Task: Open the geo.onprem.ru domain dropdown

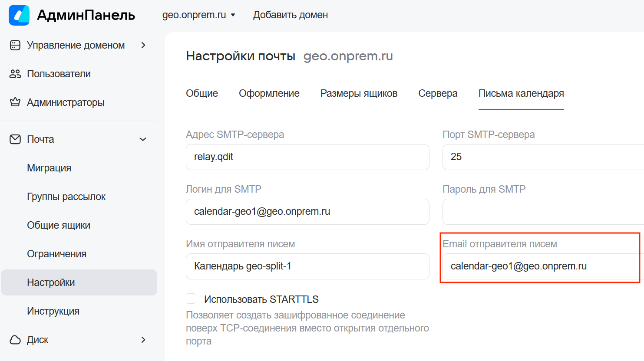Action: tap(199, 15)
